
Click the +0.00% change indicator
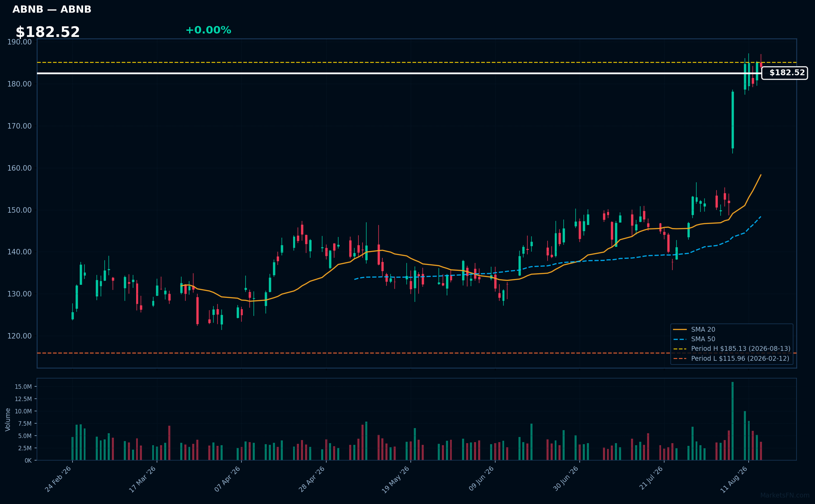[208, 30]
